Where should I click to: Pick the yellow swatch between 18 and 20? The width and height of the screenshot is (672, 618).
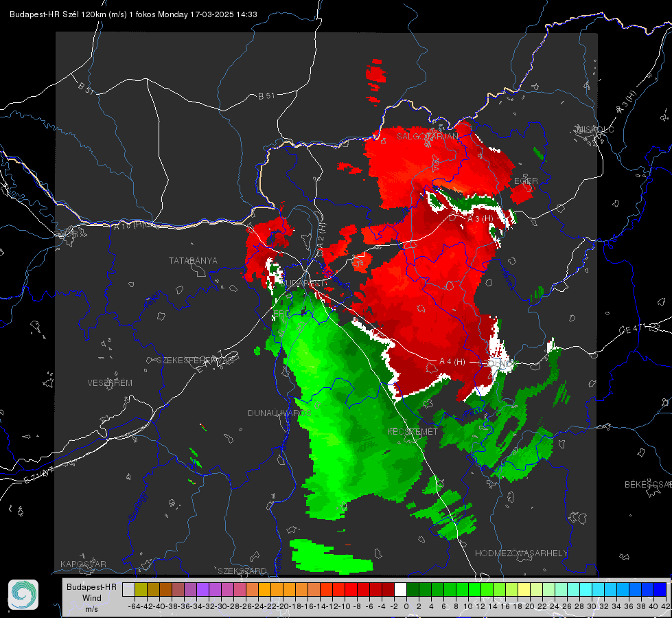coord(524,590)
